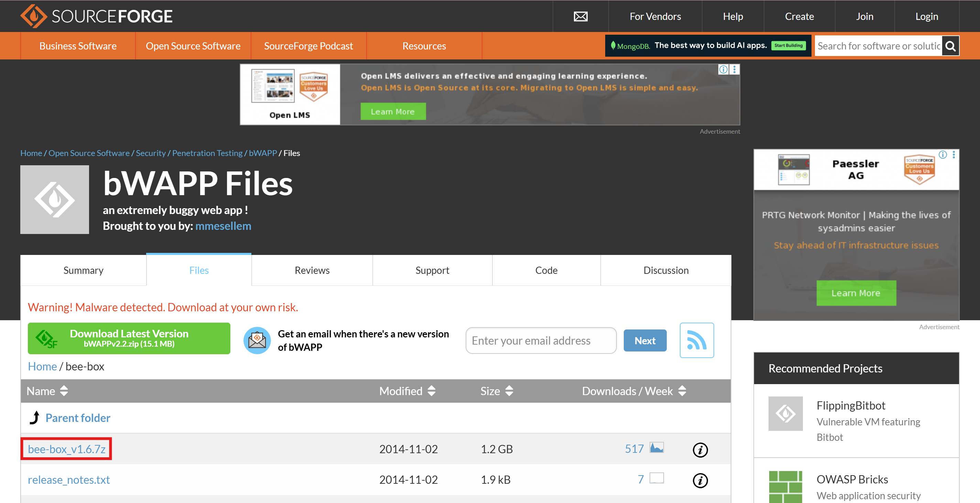Go to Parent folder link
This screenshot has height=503, width=980.
tap(78, 418)
